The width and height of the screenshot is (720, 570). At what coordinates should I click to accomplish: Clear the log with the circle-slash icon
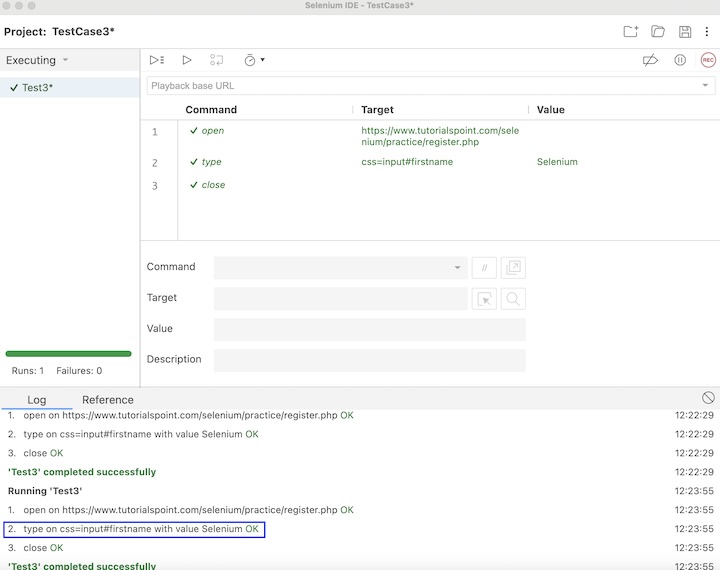pos(708,398)
